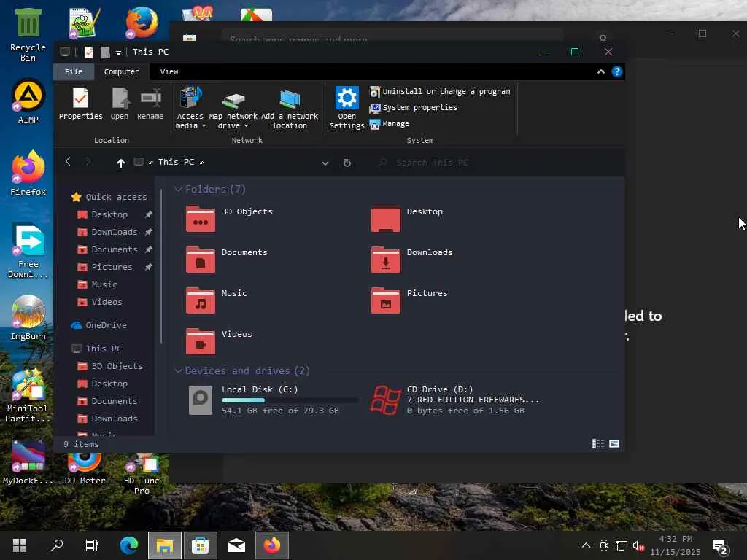
Task: Click the Properties ribbon icon
Action: click(80, 104)
